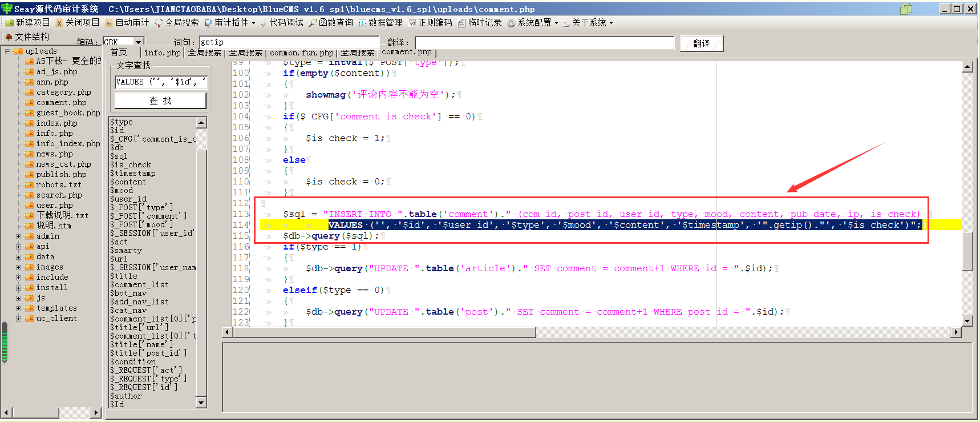The width and height of the screenshot is (980, 422).
Task: Switch to the info.php tab
Action: tap(162, 53)
